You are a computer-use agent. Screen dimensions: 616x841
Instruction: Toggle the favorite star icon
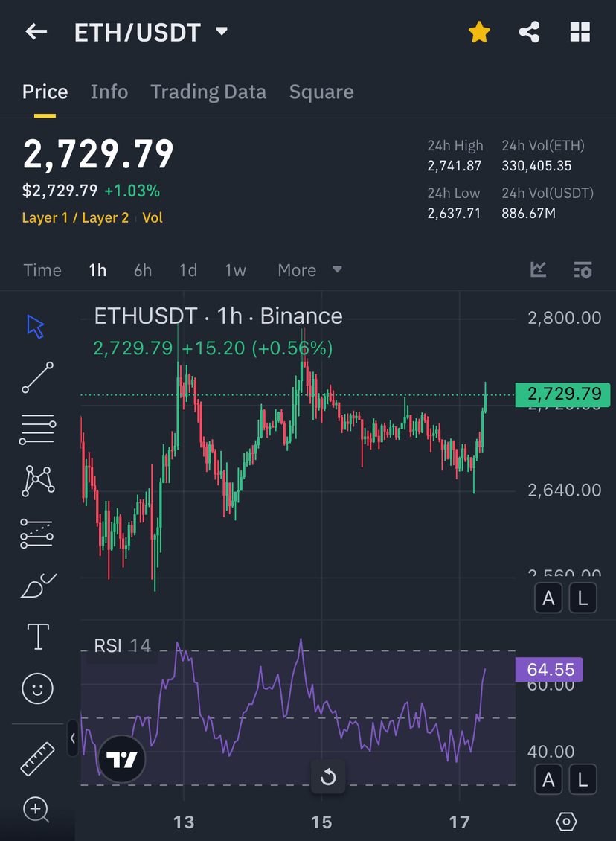(479, 32)
